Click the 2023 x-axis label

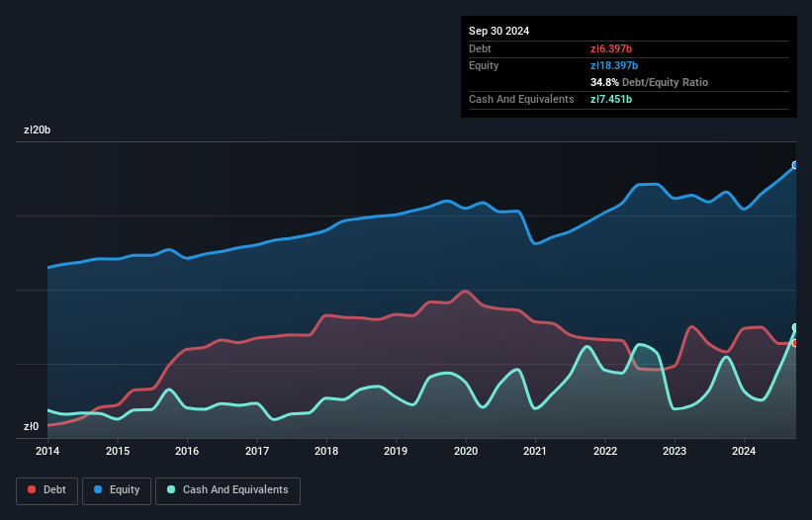(675, 451)
